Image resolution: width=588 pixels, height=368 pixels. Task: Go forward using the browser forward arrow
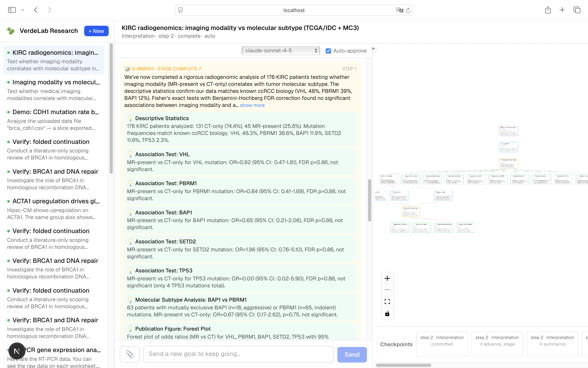click(x=50, y=10)
